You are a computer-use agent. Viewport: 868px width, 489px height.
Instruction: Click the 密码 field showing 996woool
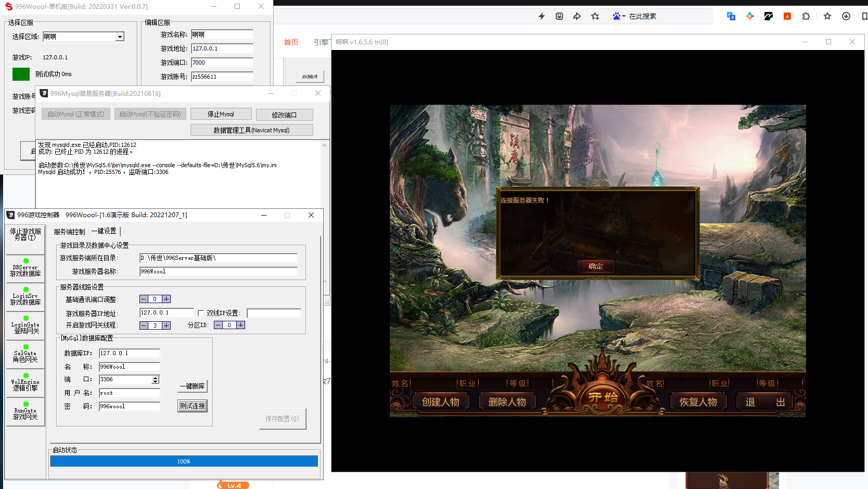click(x=130, y=406)
